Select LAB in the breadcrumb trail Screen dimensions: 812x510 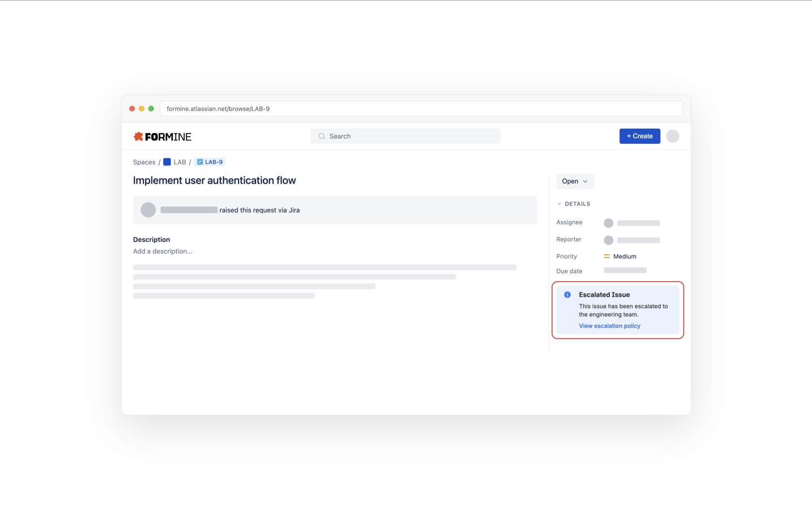point(180,161)
